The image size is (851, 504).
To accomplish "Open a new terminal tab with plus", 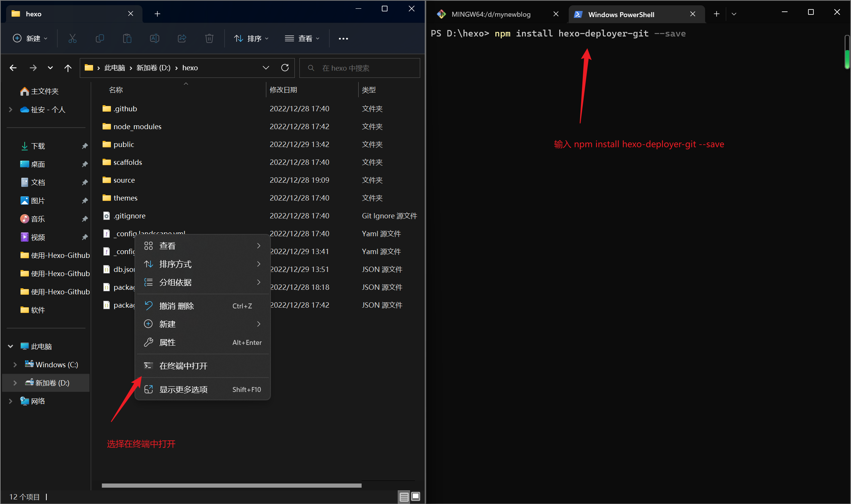I will click(717, 14).
